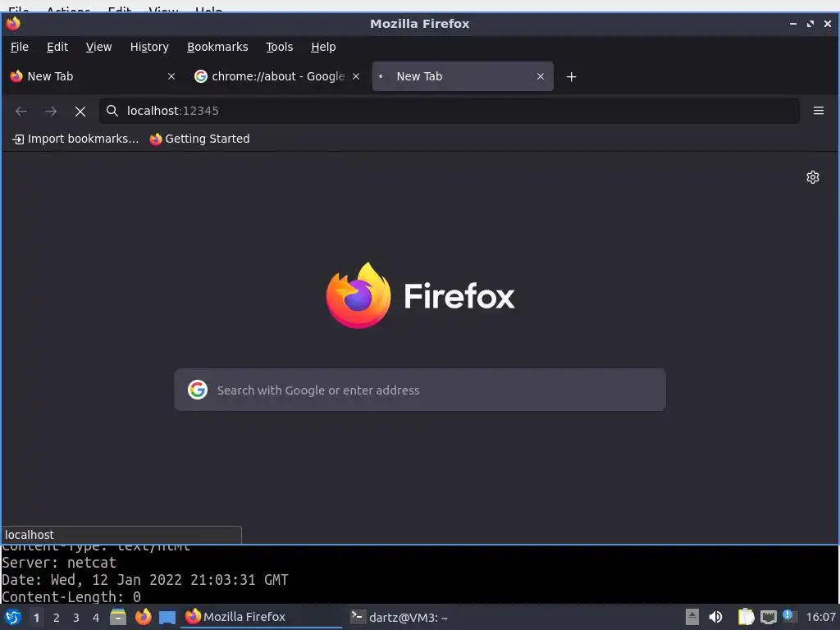Maximize the Mozilla Firefox window
The width and height of the screenshot is (840, 630).
810,24
